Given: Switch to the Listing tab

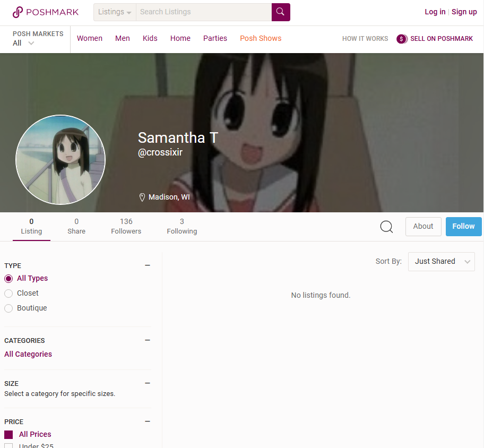Looking at the screenshot, I should (31, 226).
